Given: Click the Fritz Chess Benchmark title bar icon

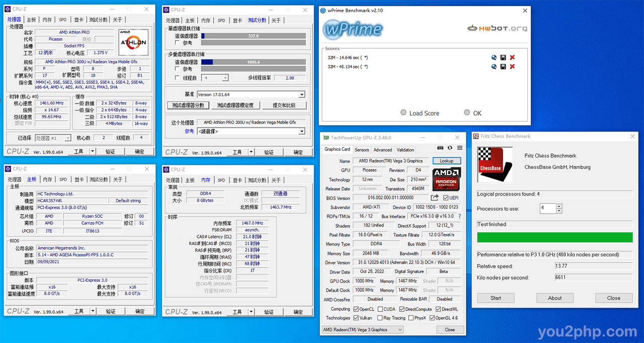Looking at the screenshot, I should (x=476, y=136).
